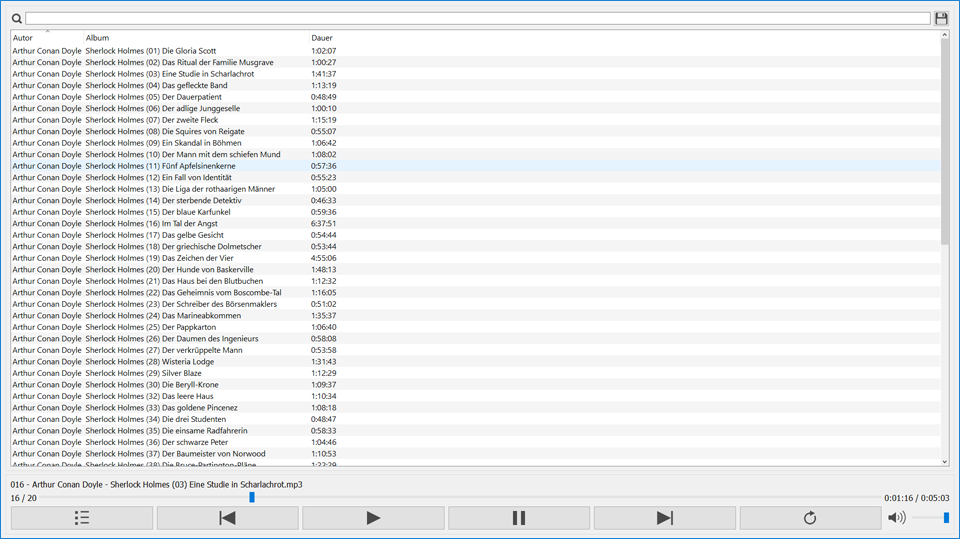Click the save disk icon
The height and width of the screenshot is (539, 960).
pos(941,18)
